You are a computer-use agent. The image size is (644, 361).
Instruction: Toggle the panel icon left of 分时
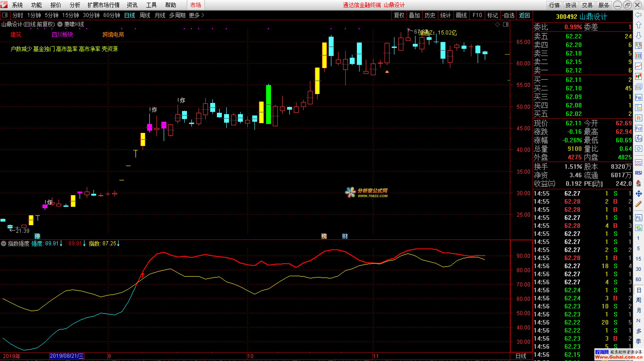coord(5,15)
